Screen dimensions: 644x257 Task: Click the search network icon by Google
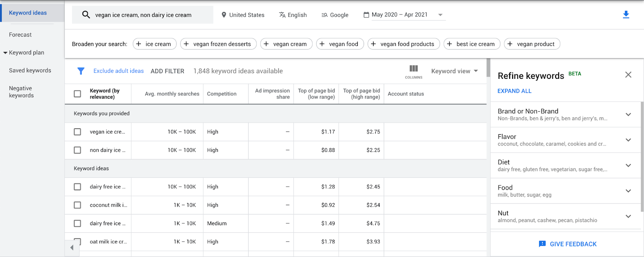click(324, 15)
